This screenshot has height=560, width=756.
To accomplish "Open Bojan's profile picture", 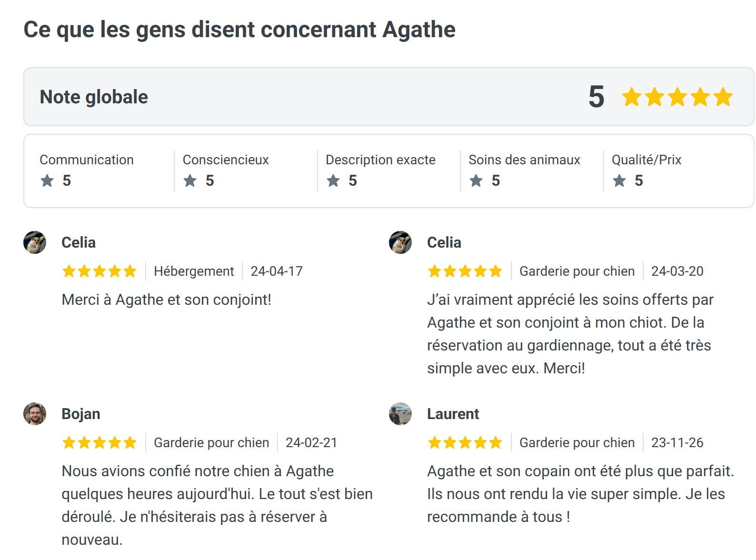I will tap(35, 414).
